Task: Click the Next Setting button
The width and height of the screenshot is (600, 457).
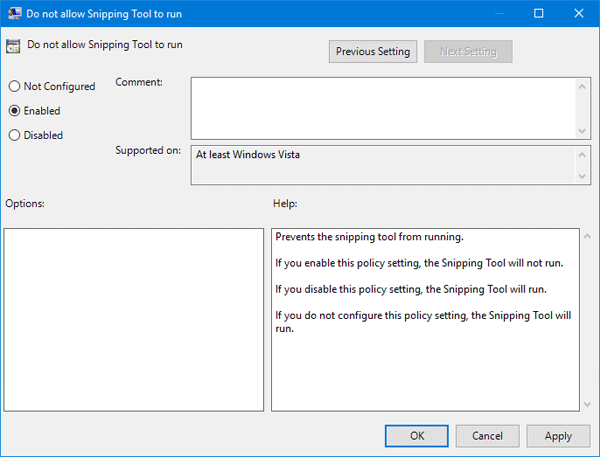Action: click(x=467, y=51)
